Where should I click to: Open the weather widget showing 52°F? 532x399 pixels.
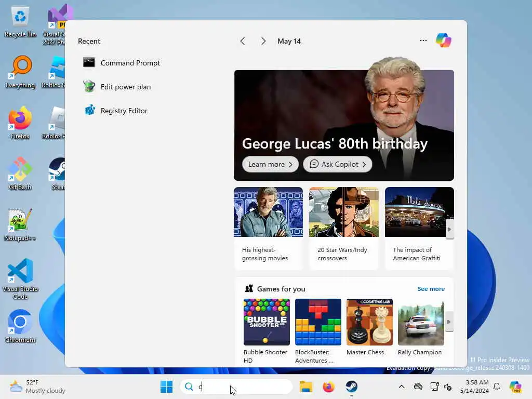coord(37,387)
